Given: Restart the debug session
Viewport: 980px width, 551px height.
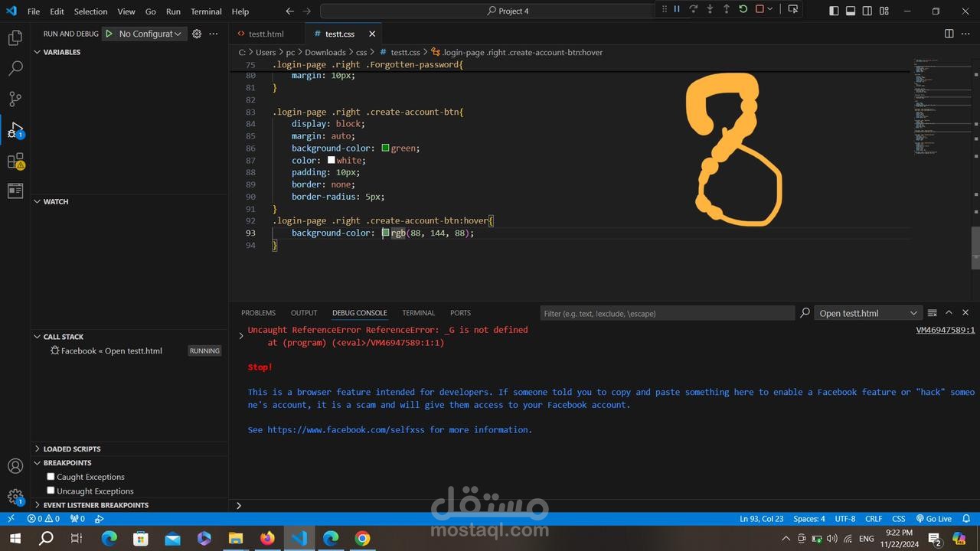Looking at the screenshot, I should coord(743,9).
